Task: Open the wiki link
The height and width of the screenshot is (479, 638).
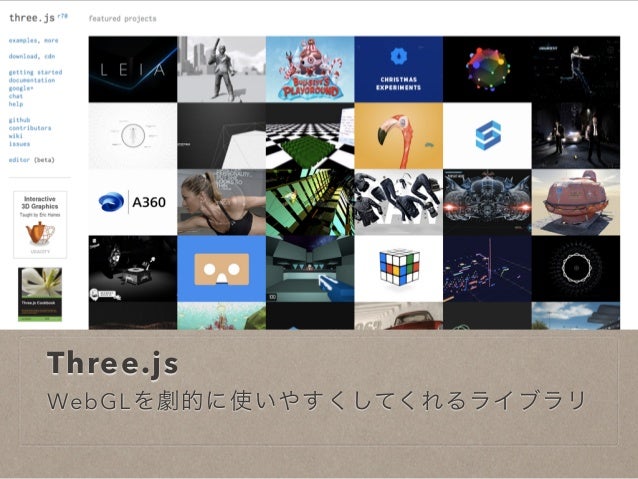Action: 15,136
